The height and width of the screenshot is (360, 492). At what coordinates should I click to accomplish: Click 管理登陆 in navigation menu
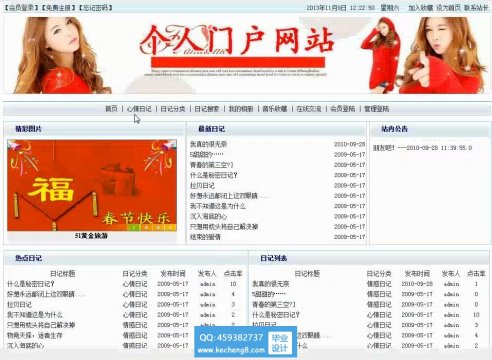376,109
